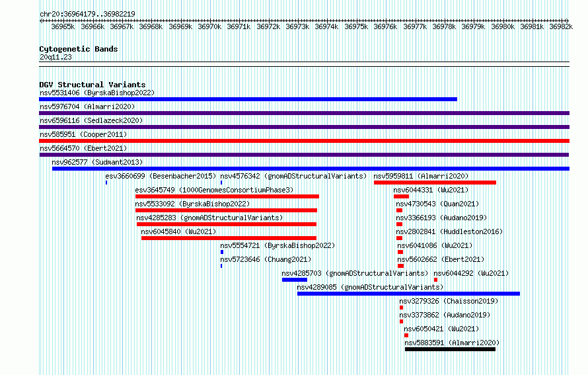Open nsv4285283 (gnomADStructuralVariants) label
The image size is (588, 375).
pyautogui.click(x=209, y=218)
